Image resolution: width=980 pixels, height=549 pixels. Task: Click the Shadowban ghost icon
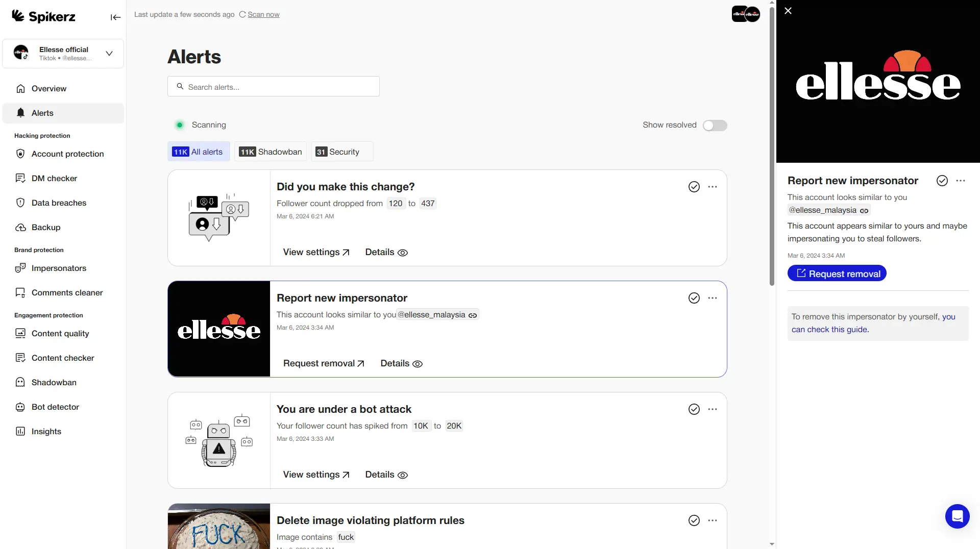20,383
